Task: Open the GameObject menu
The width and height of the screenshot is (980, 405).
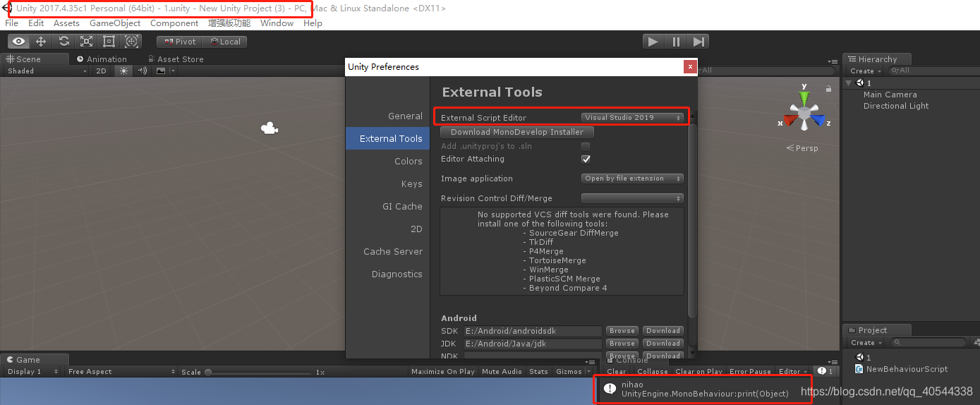Action: [115, 23]
